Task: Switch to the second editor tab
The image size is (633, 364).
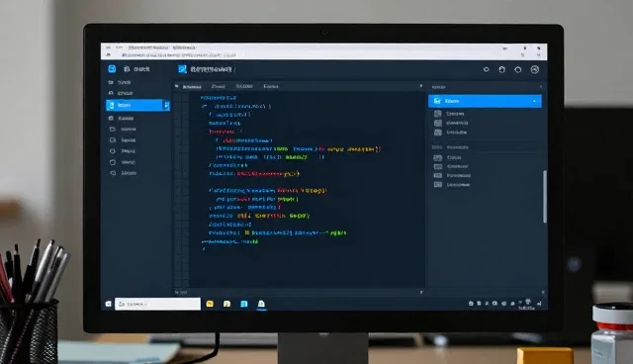Action: coord(218,86)
